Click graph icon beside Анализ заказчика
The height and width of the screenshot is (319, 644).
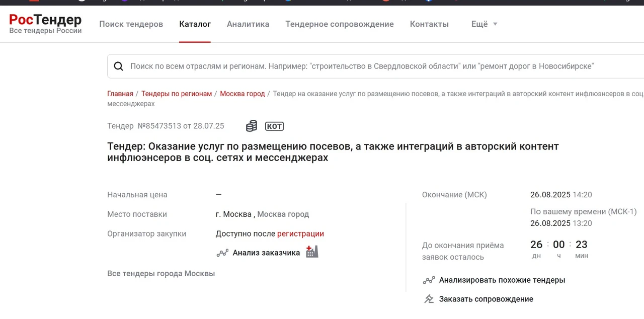222,253
